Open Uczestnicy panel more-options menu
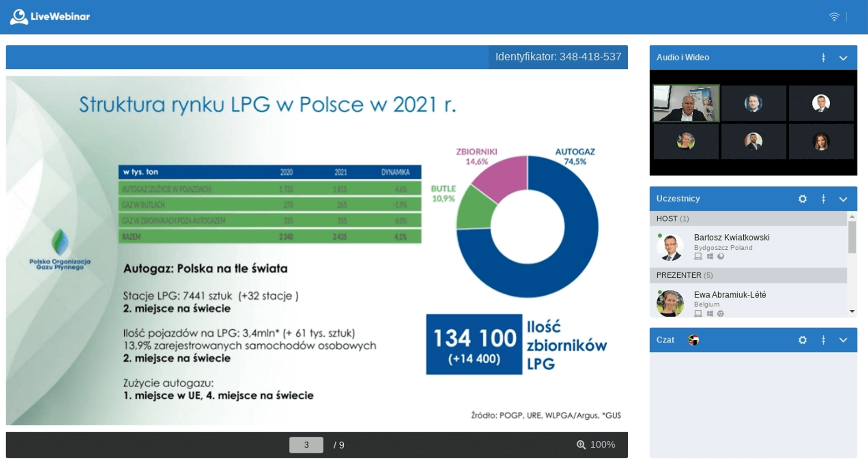 point(823,199)
